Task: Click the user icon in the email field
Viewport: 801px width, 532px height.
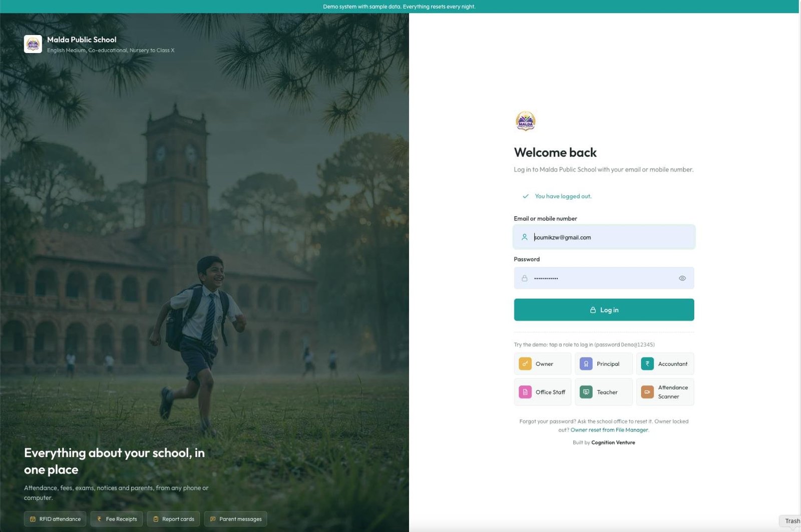Action: (x=524, y=237)
